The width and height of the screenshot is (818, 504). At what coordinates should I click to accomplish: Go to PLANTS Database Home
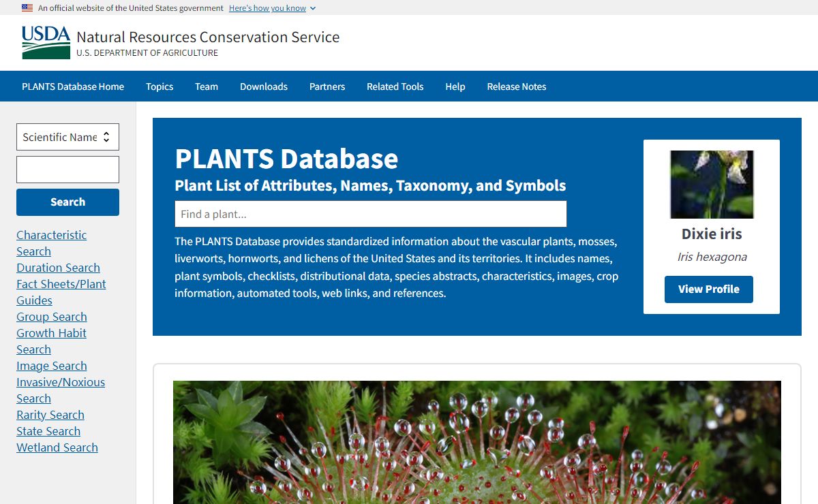click(x=73, y=86)
